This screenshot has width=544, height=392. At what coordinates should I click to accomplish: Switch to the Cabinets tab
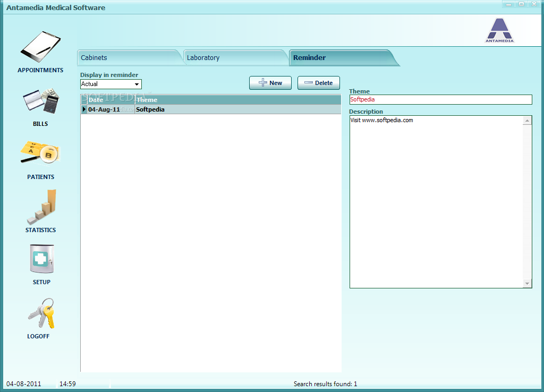tap(130, 57)
